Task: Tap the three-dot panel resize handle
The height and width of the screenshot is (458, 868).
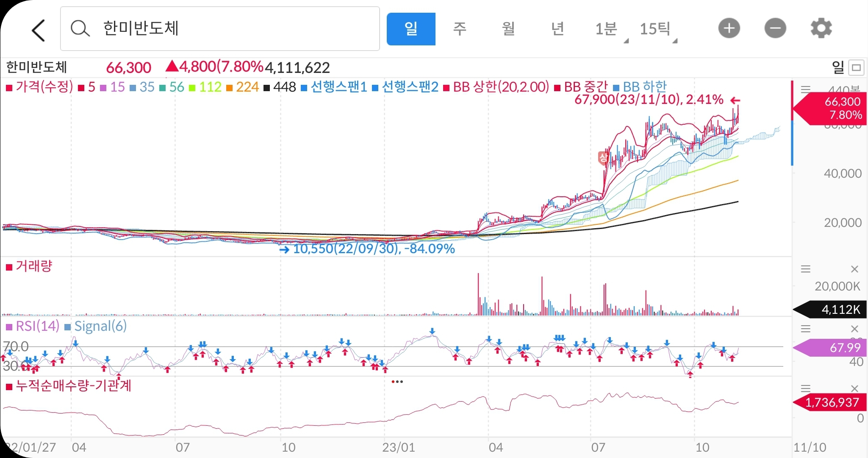Action: pyautogui.click(x=397, y=382)
